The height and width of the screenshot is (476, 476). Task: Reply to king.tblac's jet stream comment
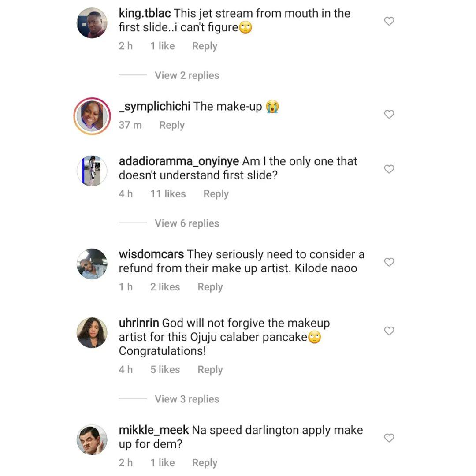(205, 46)
